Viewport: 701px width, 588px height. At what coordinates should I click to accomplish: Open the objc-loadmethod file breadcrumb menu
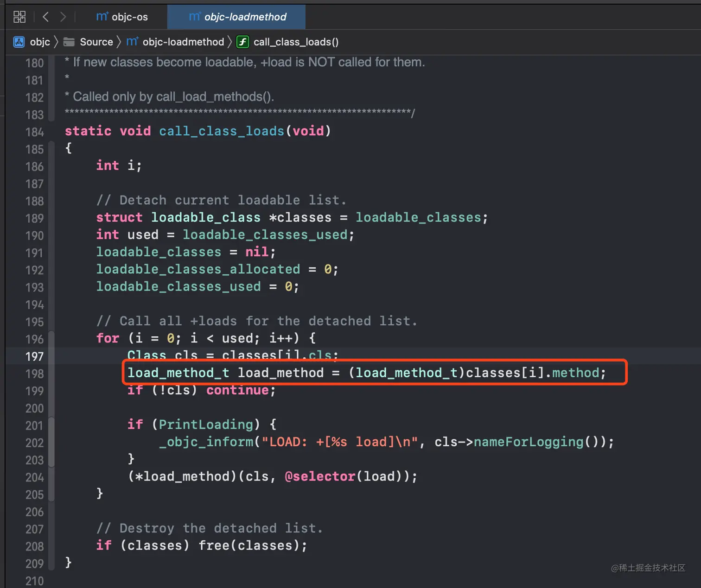point(183,42)
